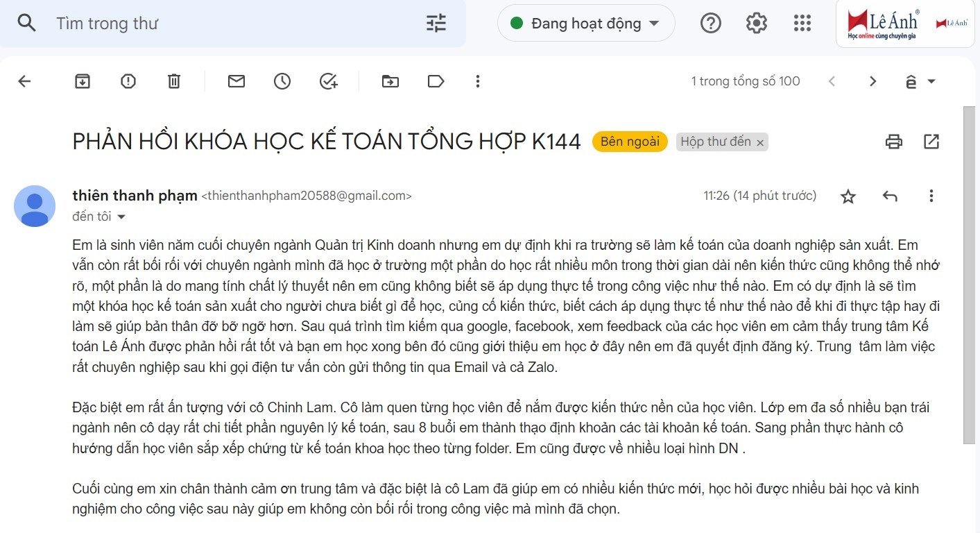Viewport: 980px width, 533px height.
Task: Open the input tools dropdown arrow
Action: [x=931, y=81]
